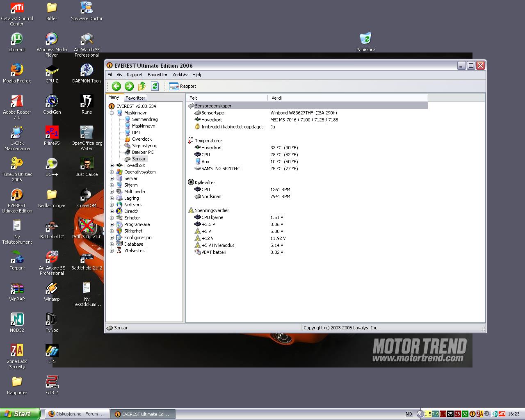Image resolution: width=525 pixels, height=420 pixels.
Task: Switch to Diskusjon.no Forum taskbar button
Action: pyautogui.click(x=77, y=414)
